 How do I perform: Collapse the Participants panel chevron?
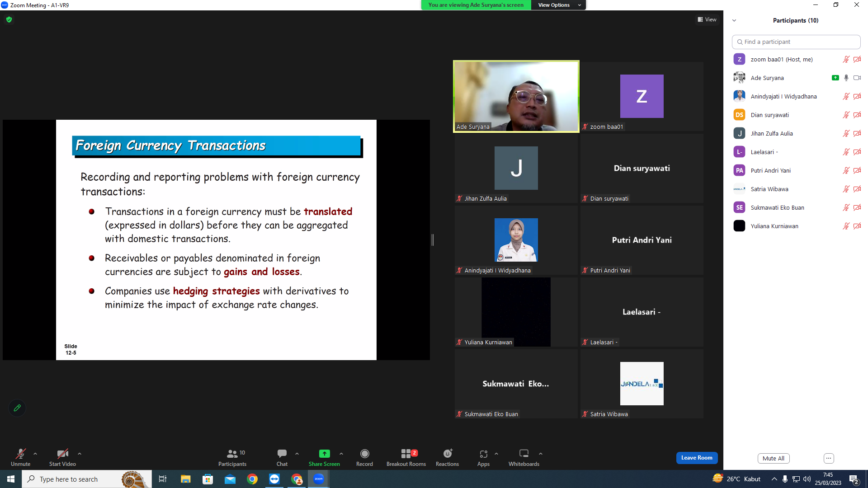click(734, 20)
